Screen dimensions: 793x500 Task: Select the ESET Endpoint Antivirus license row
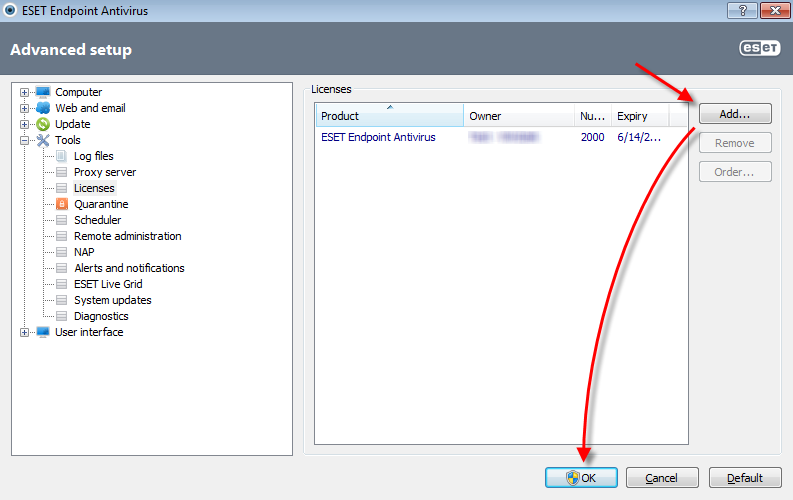point(501,137)
